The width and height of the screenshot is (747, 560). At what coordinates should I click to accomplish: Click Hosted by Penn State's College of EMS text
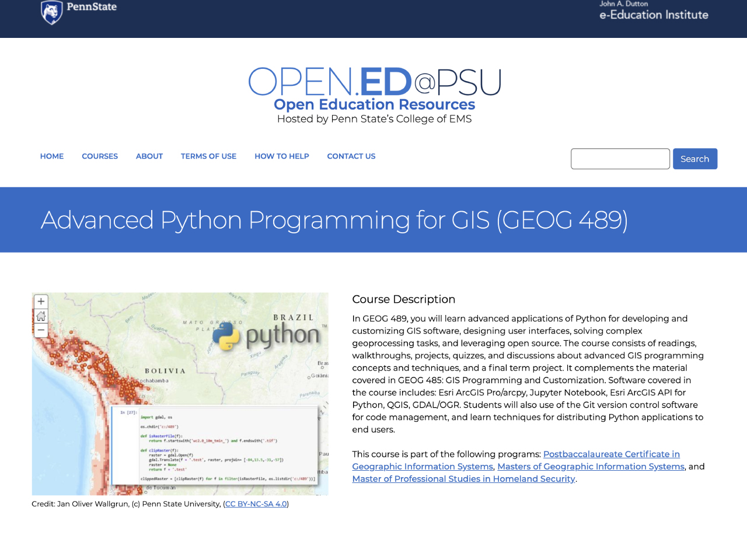click(x=375, y=119)
